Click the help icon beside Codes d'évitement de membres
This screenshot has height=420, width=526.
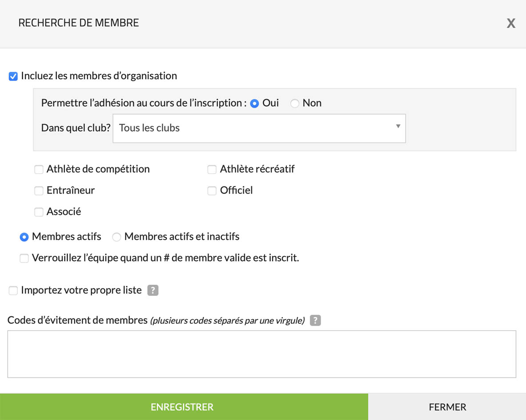(x=315, y=320)
